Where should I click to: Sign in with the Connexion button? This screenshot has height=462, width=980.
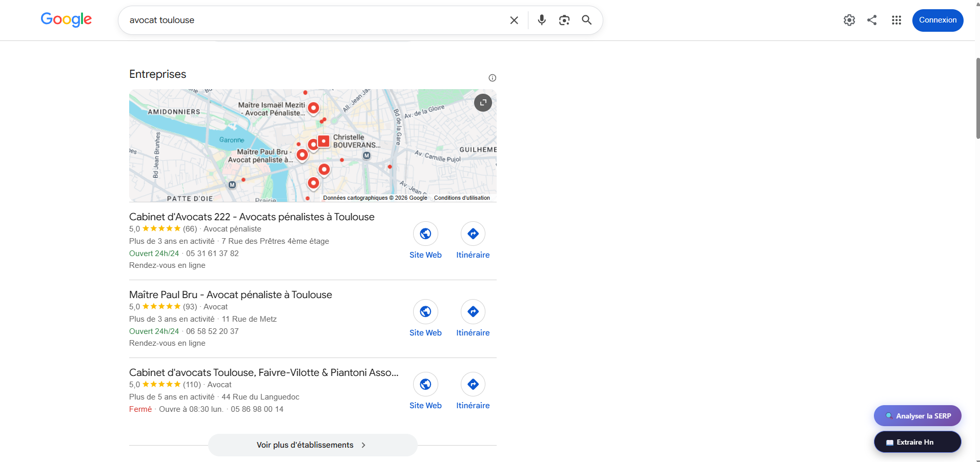click(938, 20)
